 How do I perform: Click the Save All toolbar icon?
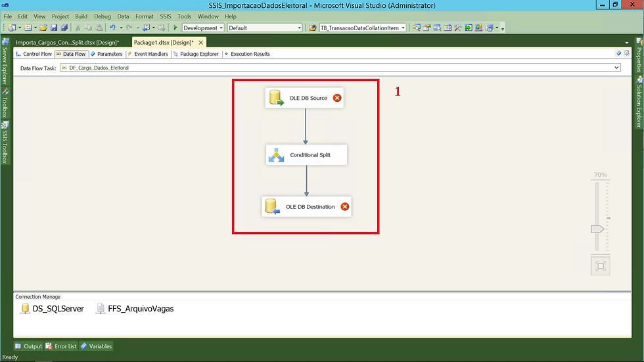point(64,28)
